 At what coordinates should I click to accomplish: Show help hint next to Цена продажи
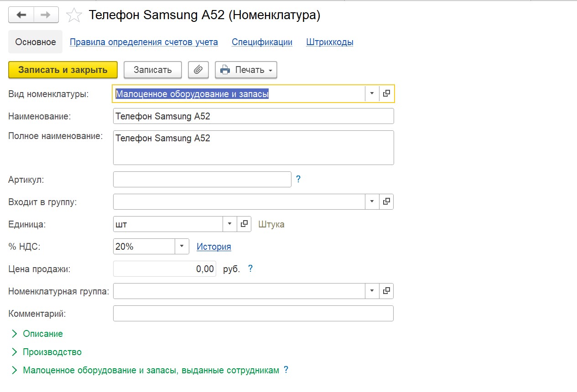tap(250, 268)
